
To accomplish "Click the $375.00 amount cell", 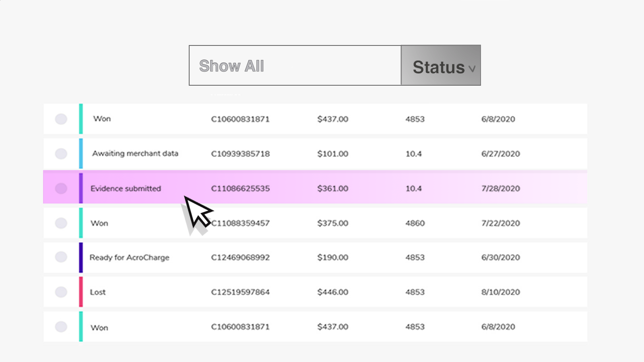I will click(x=332, y=223).
